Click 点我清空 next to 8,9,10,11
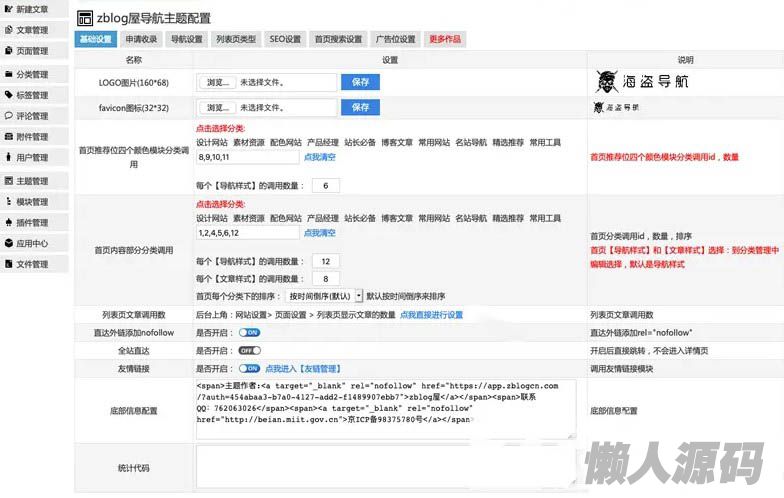Screen dimensions: 784x498 click(x=320, y=157)
